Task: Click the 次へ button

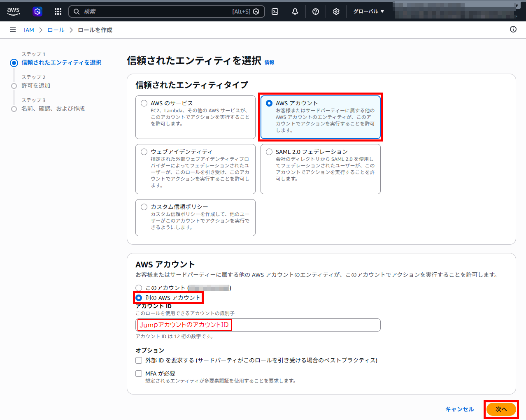Action: (501, 409)
